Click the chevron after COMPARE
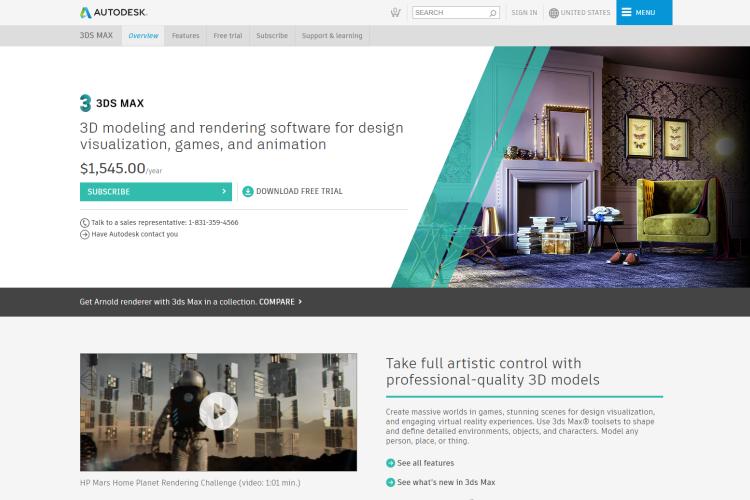The width and height of the screenshot is (750, 500). pyautogui.click(x=300, y=302)
